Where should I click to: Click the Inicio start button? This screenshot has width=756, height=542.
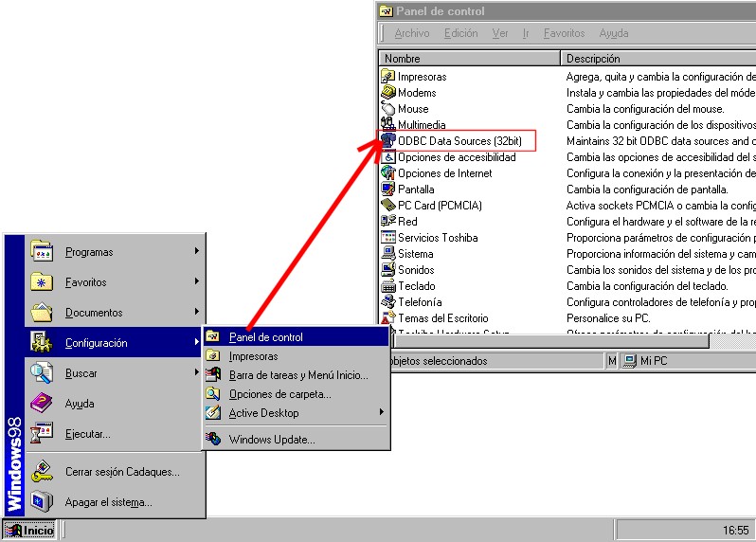(30, 531)
